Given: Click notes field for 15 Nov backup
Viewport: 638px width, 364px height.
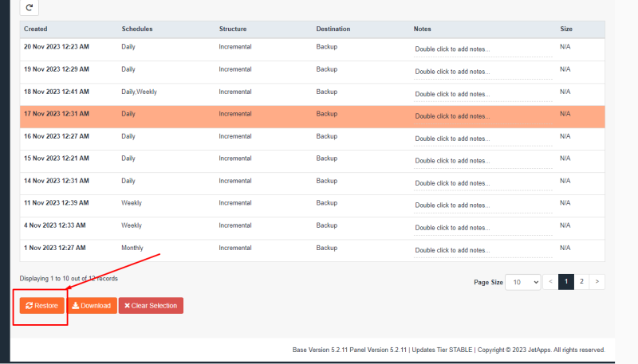Looking at the screenshot, I should click(x=482, y=161).
